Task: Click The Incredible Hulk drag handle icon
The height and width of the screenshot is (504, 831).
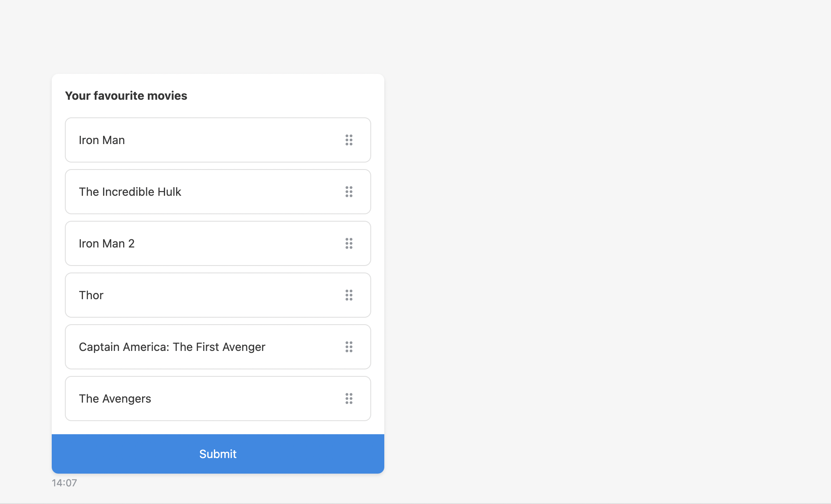Action: click(349, 192)
